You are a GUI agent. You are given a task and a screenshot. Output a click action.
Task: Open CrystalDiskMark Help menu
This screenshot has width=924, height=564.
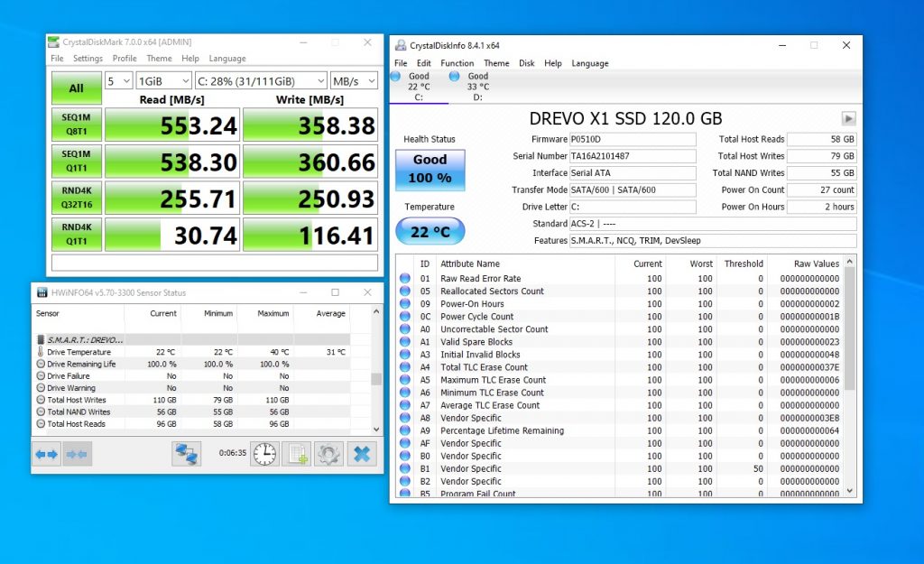coord(190,59)
